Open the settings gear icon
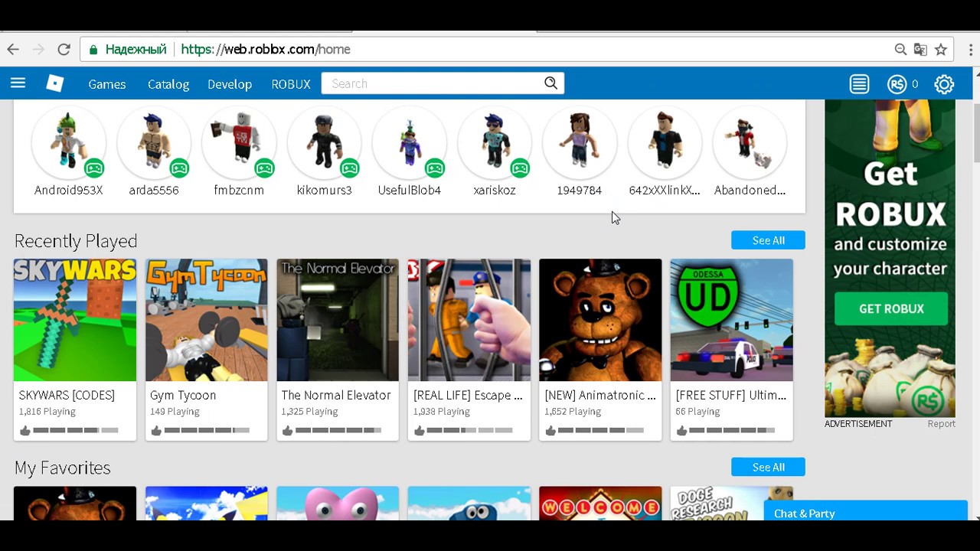The height and width of the screenshot is (551, 980). click(x=944, y=84)
